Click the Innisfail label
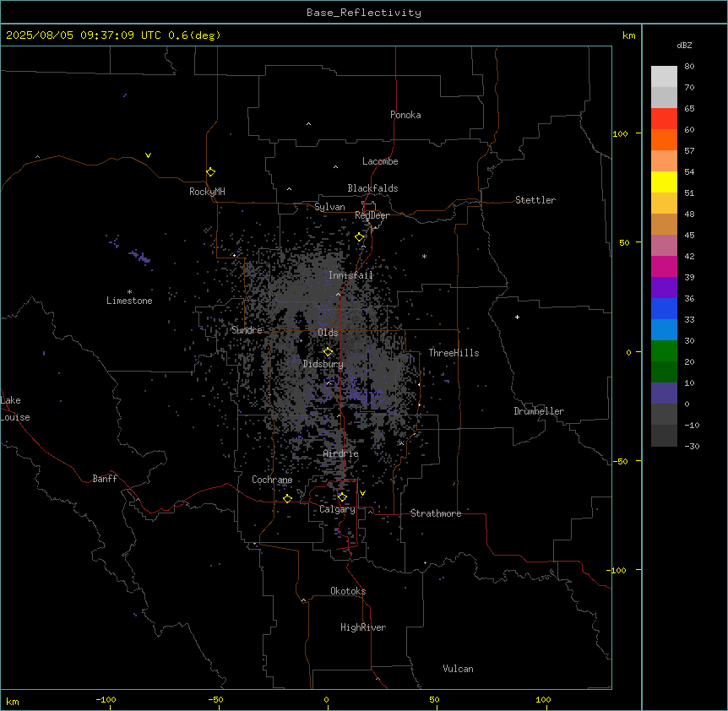The height and width of the screenshot is (711, 728). (x=350, y=275)
